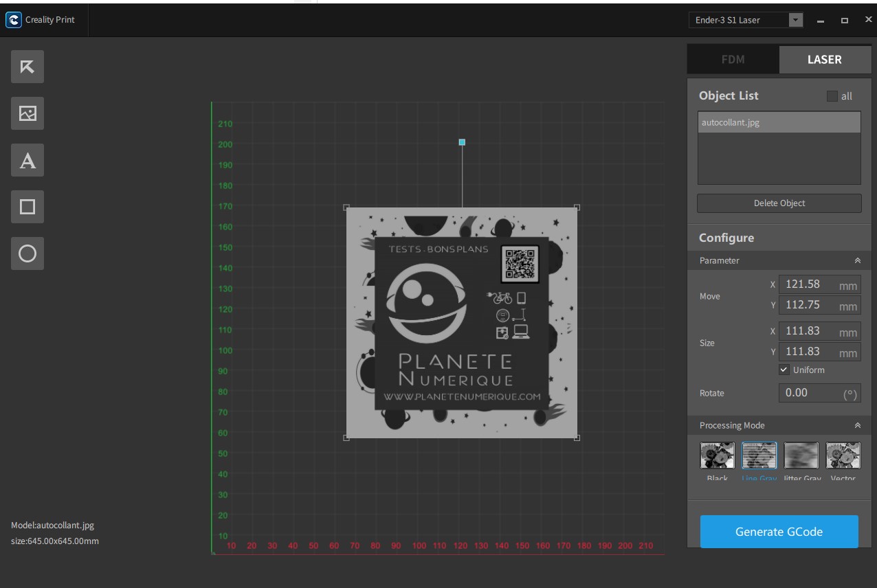Click the insert image tool
The height and width of the screenshot is (588, 877).
point(27,113)
